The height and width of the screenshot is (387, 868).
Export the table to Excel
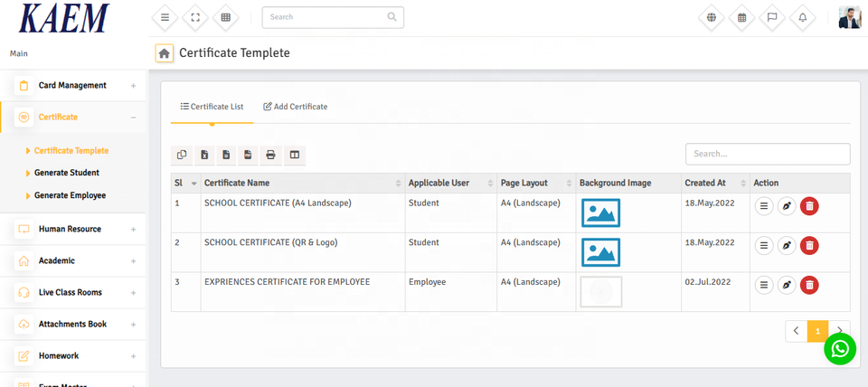[x=204, y=155]
